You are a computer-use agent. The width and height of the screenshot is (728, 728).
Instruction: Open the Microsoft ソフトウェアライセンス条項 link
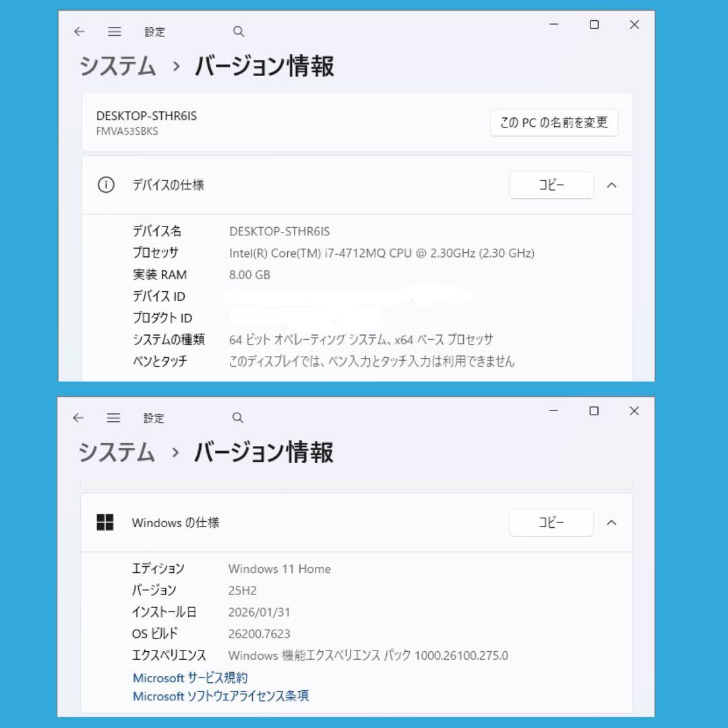[220, 696]
